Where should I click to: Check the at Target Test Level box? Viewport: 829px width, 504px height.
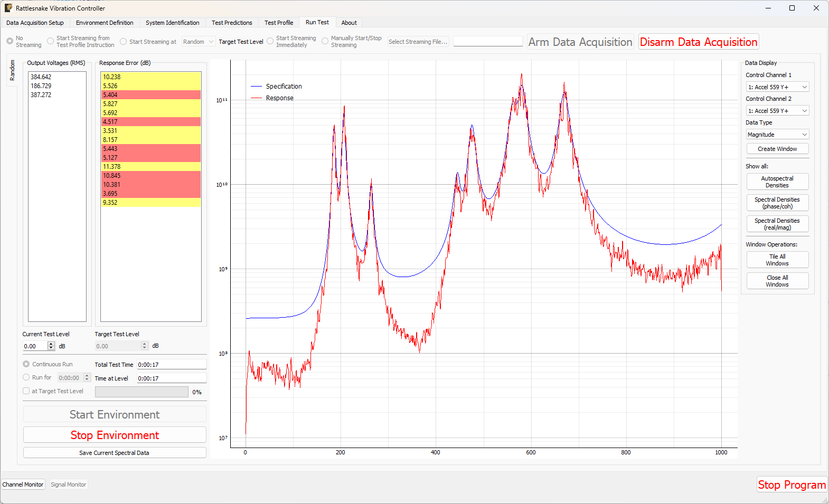(x=26, y=391)
